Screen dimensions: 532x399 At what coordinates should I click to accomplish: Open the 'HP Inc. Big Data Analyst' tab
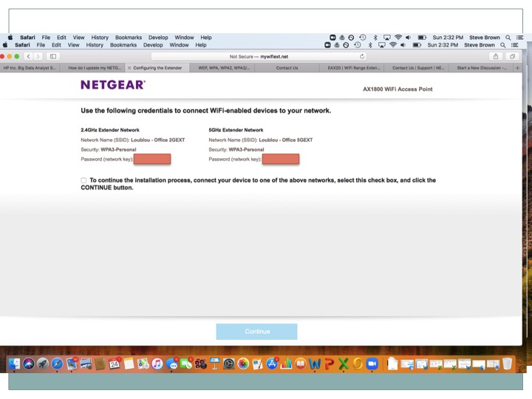click(x=30, y=68)
